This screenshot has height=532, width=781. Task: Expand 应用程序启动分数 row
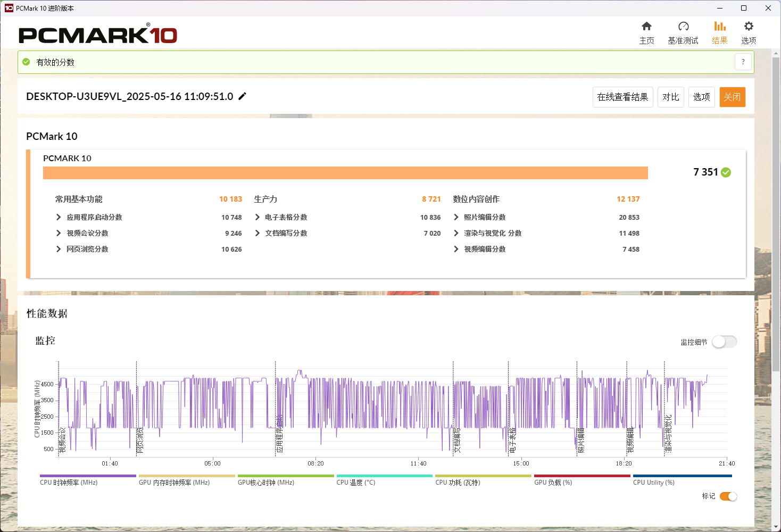click(59, 217)
